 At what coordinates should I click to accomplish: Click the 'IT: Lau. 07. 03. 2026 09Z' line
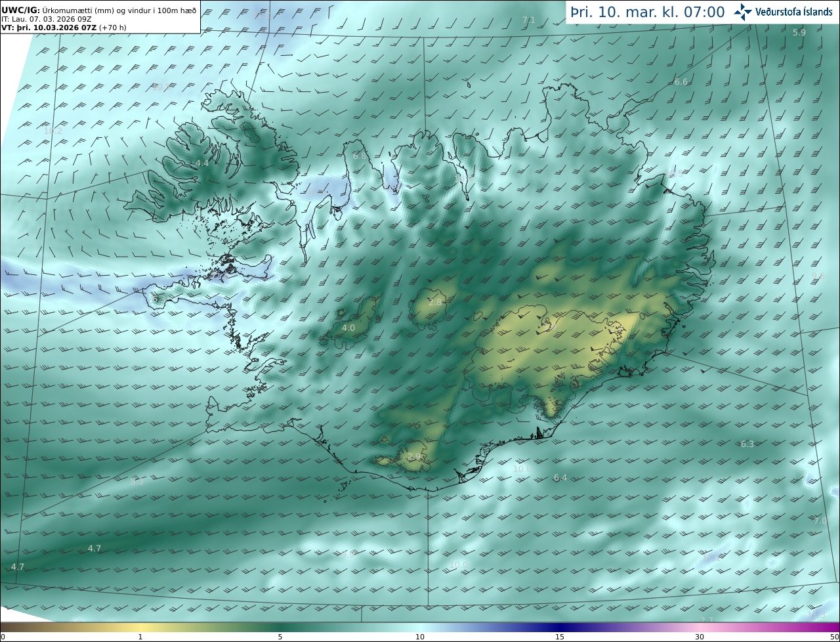tap(47, 19)
